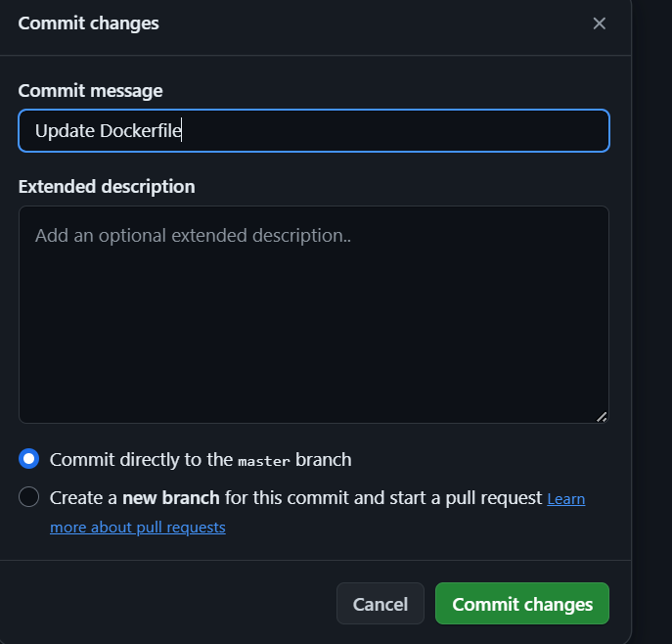Click the "Commit directly to the" label text
The image size is (672, 644).
(141, 459)
